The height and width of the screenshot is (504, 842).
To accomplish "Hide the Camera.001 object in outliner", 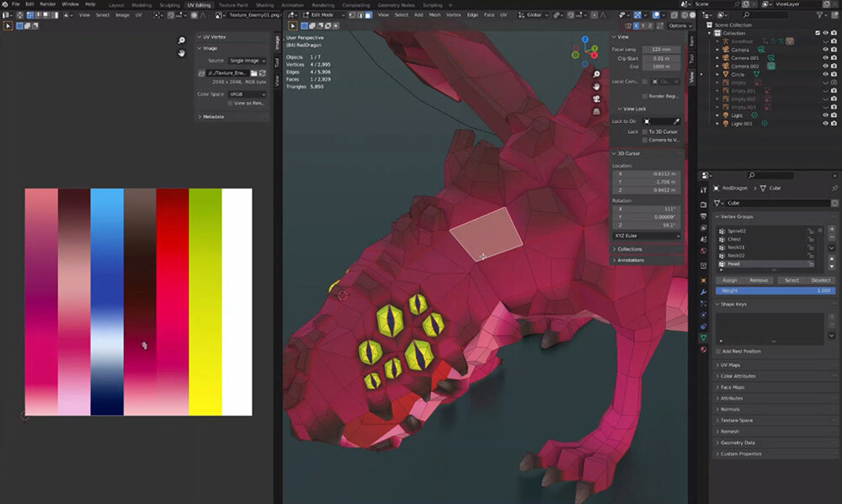I will [x=825, y=58].
